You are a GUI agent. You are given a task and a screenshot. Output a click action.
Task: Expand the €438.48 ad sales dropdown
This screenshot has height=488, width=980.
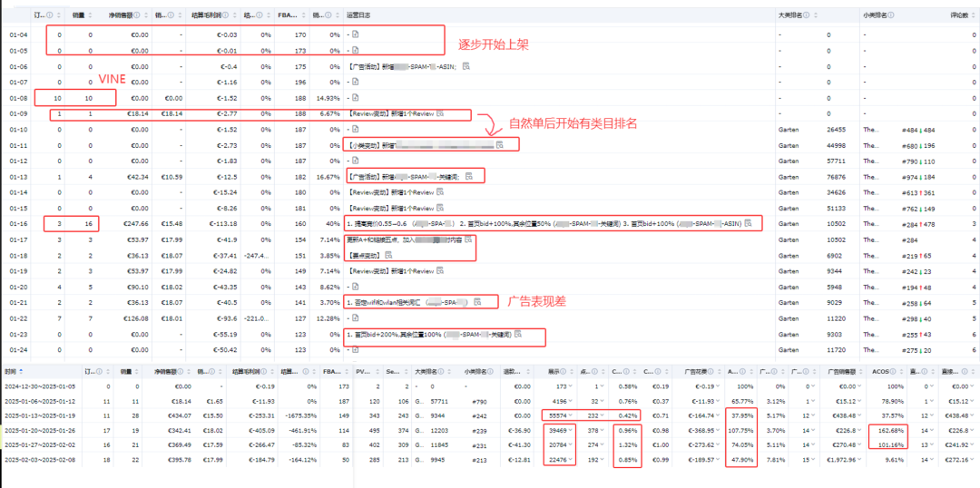pos(861,415)
